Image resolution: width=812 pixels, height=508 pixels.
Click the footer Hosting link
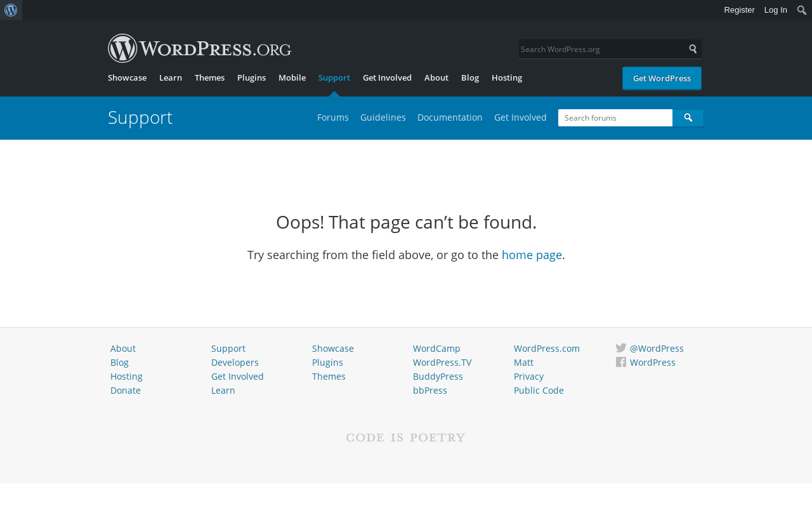tap(126, 377)
